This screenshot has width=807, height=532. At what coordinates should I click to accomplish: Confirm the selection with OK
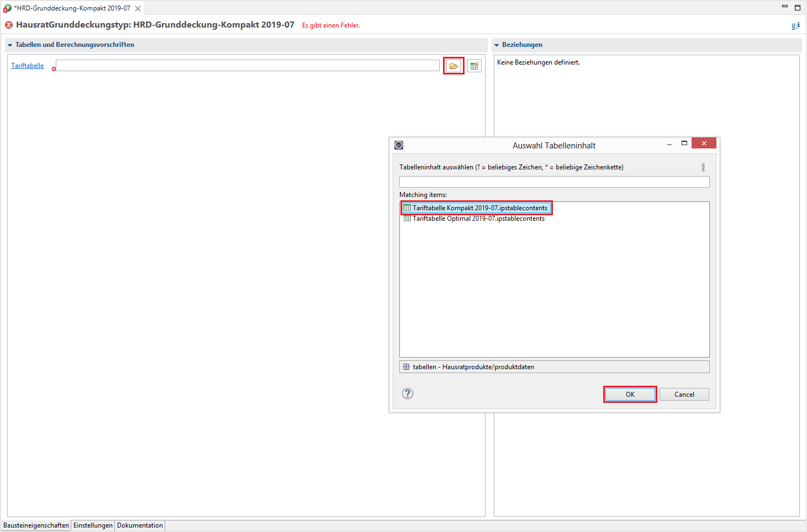(630, 394)
